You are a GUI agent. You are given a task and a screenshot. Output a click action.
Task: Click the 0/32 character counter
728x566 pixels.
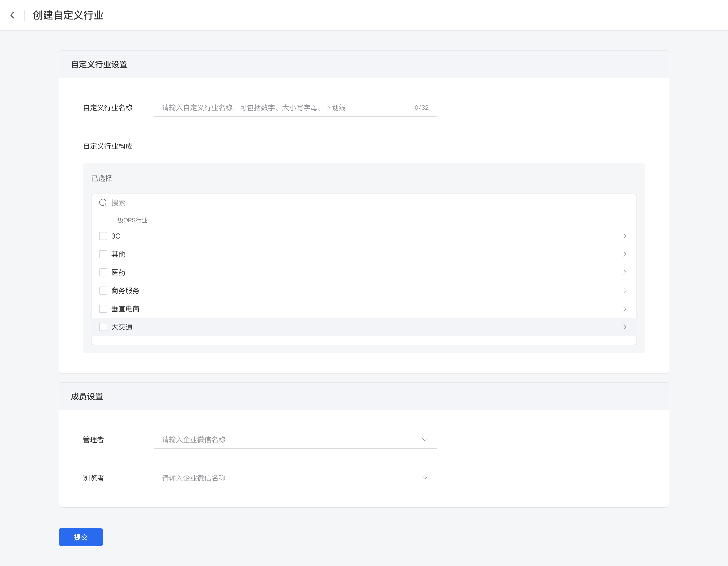point(421,108)
